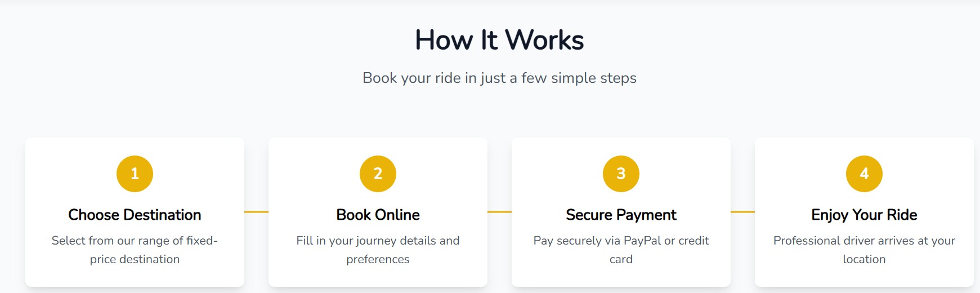This screenshot has width=980, height=293.
Task: Click the 'Book your ride' subtitle text
Action: (x=499, y=78)
